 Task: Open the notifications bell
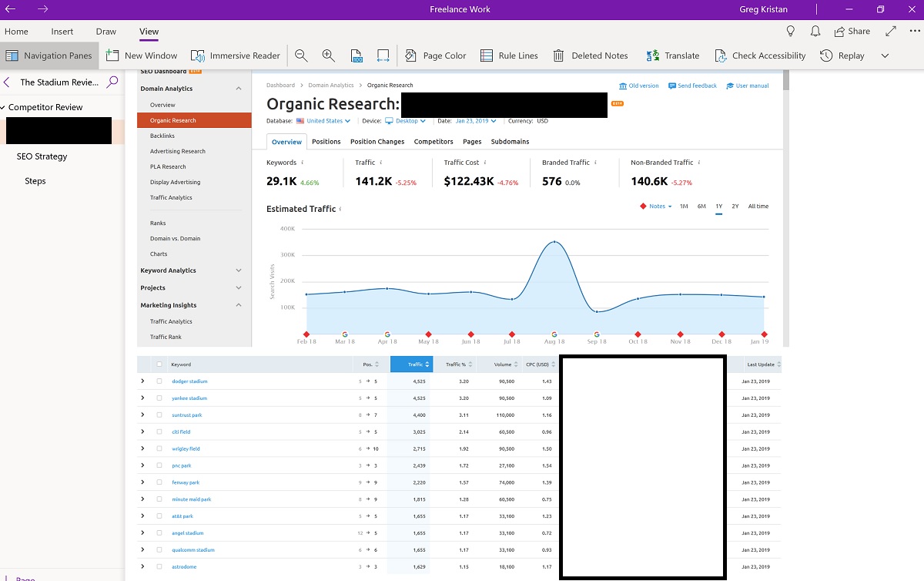pos(815,32)
